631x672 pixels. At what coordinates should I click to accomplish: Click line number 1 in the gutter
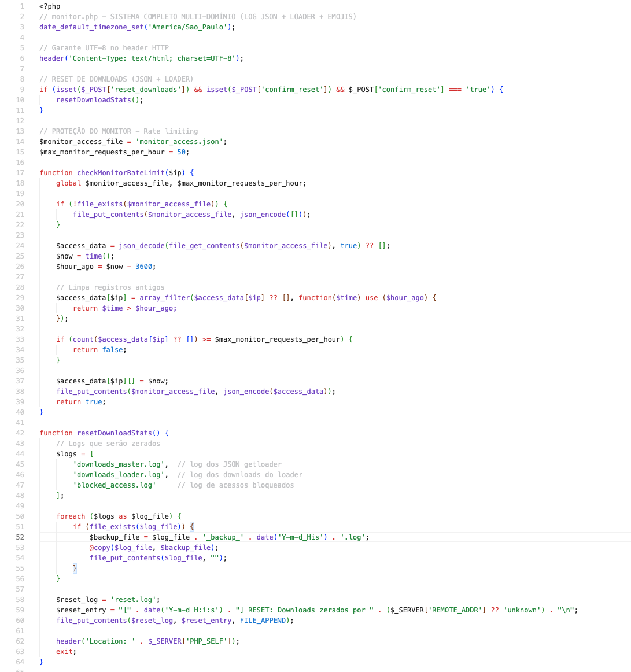click(22, 6)
